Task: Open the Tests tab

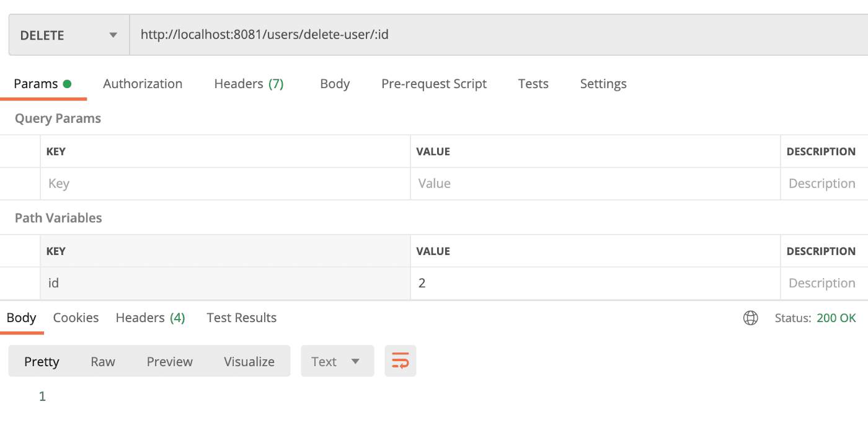Action: [x=533, y=84]
